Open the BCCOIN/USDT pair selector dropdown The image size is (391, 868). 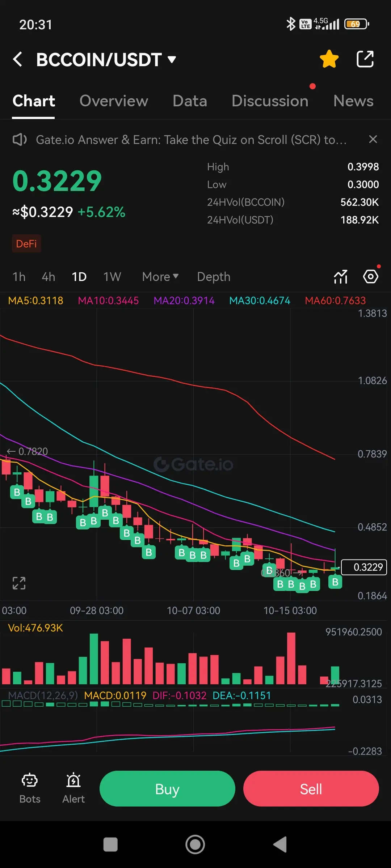(x=106, y=60)
